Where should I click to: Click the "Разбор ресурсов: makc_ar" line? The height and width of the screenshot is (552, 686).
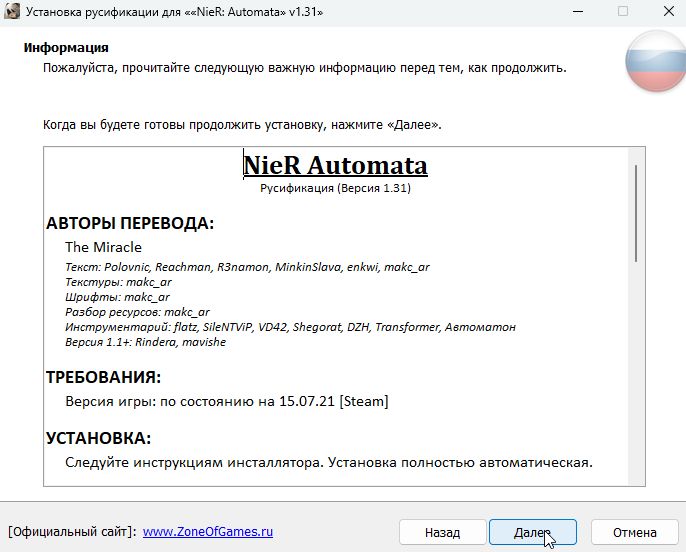point(137,312)
